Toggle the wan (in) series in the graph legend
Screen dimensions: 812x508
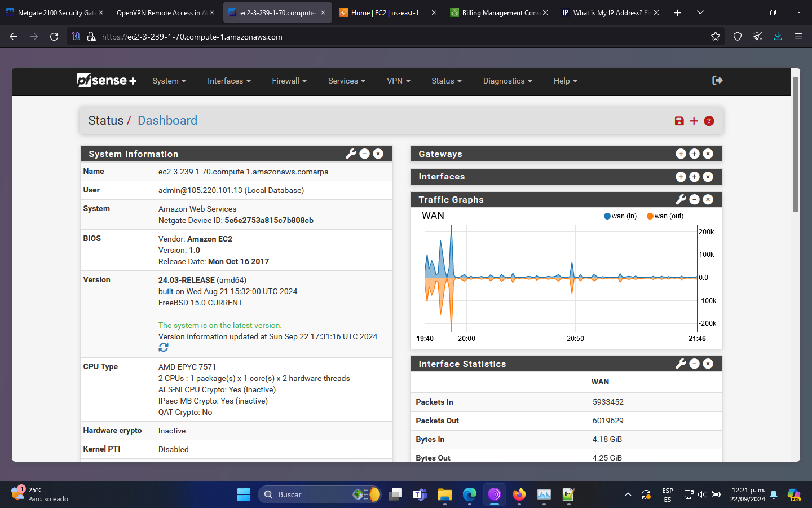(620, 216)
